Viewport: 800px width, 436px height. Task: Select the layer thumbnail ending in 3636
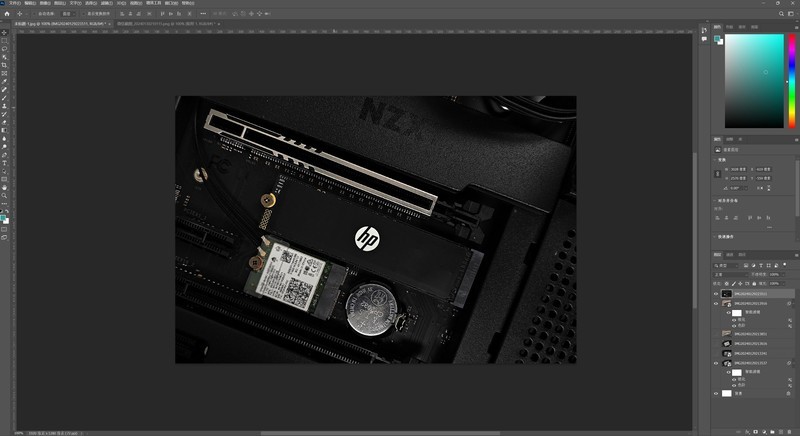pyautogui.click(x=727, y=343)
